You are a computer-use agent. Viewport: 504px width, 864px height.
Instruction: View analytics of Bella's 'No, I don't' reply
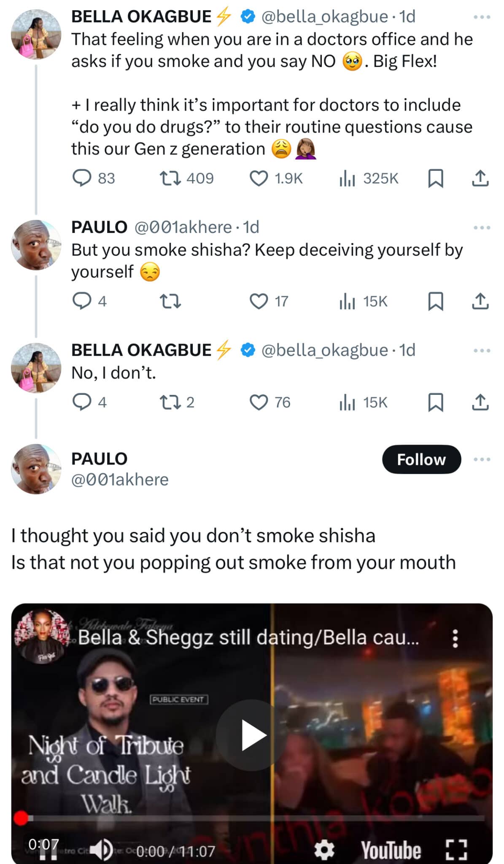[x=347, y=402]
